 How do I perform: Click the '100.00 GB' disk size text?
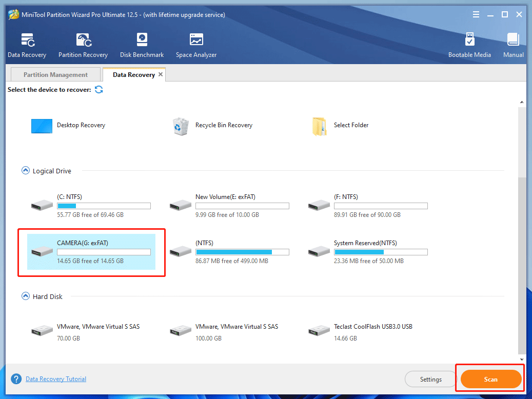208,338
